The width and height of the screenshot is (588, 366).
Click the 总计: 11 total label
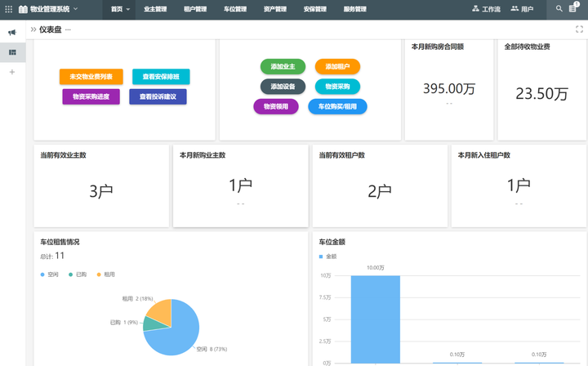pos(52,257)
